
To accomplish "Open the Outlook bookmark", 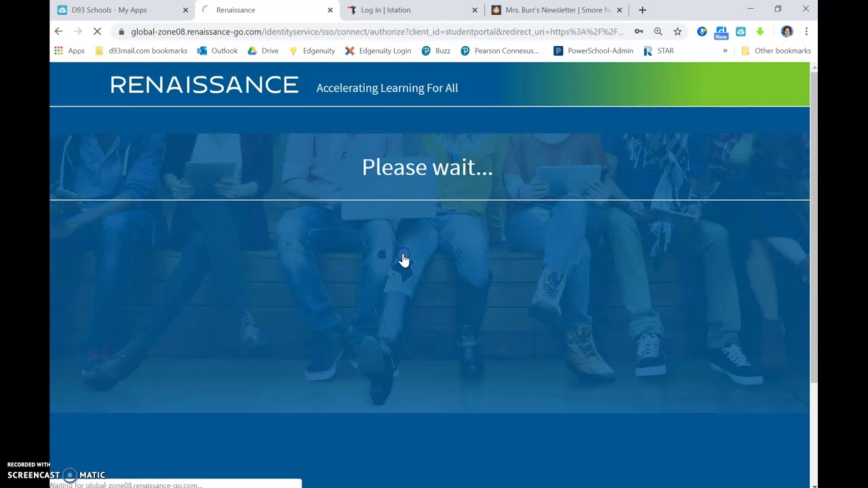I will click(x=218, y=51).
